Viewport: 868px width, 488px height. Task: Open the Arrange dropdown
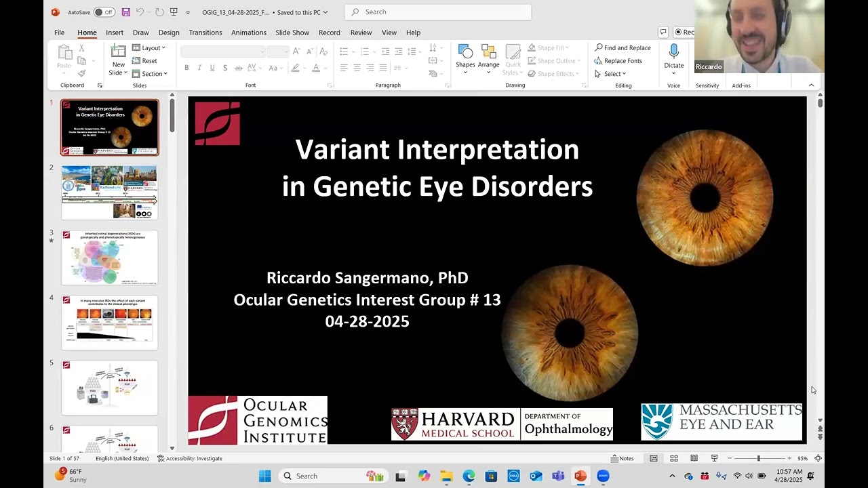488,60
